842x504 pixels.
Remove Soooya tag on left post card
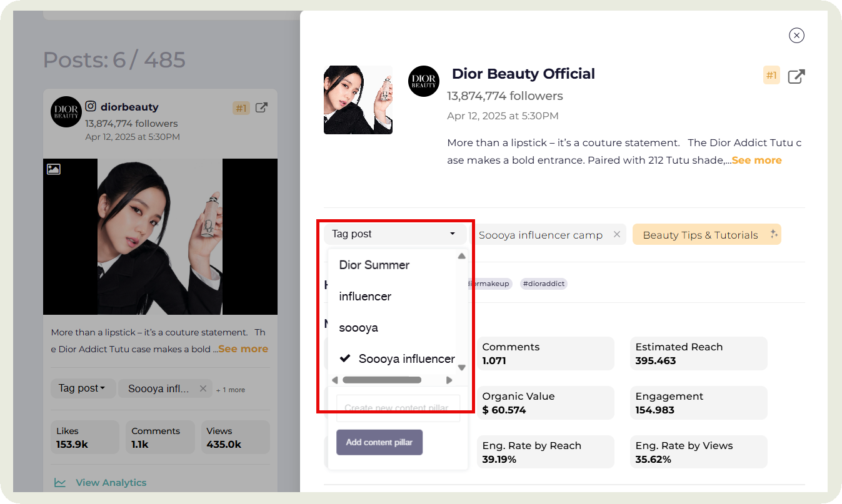203,388
